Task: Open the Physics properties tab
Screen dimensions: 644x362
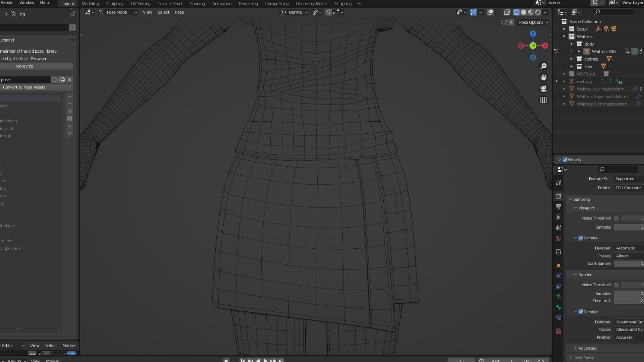Action: [x=558, y=276]
